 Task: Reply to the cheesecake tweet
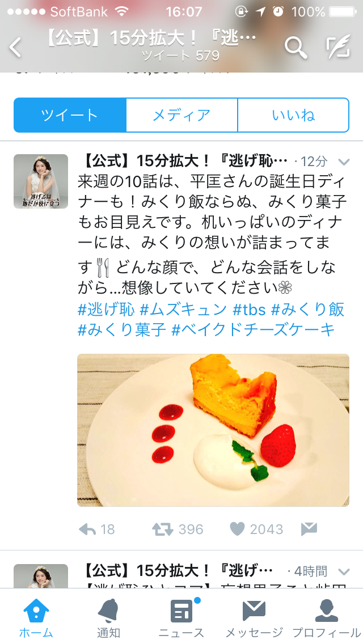(97, 529)
